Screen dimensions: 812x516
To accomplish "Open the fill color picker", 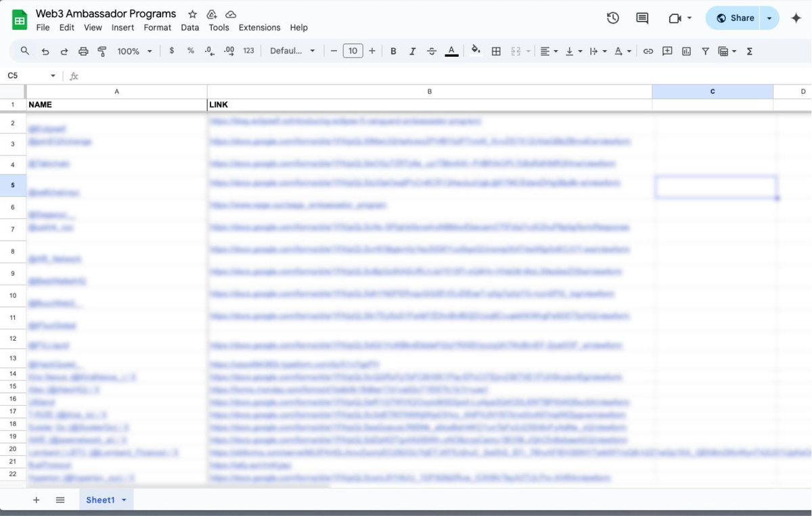I will pos(476,51).
